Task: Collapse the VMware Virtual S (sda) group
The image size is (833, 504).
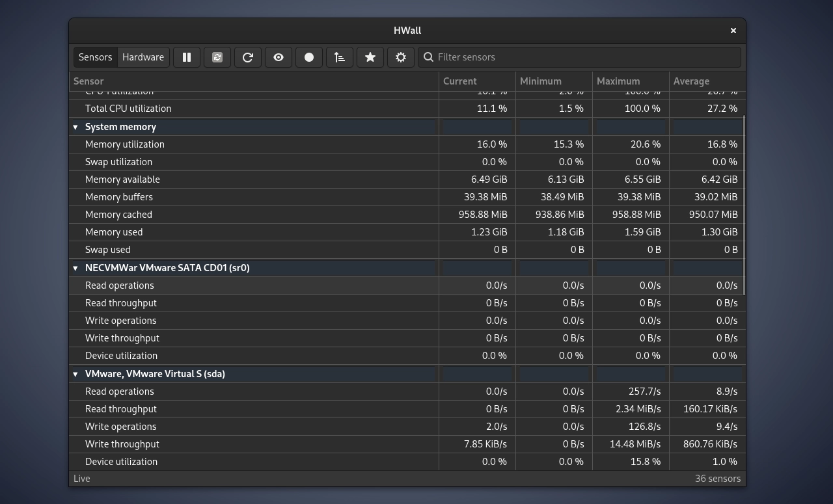Action: [x=75, y=374]
